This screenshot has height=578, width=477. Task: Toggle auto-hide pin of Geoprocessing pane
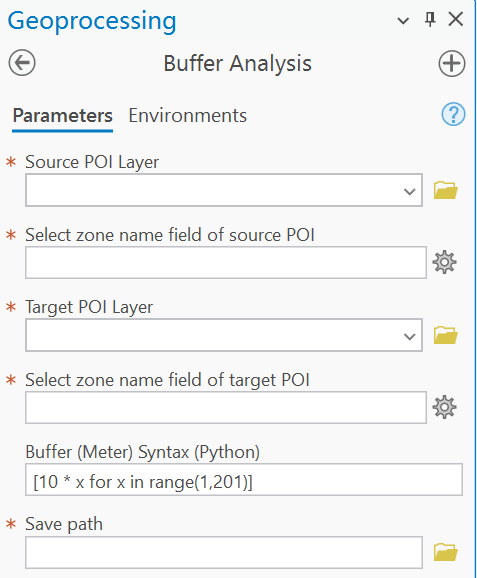430,19
